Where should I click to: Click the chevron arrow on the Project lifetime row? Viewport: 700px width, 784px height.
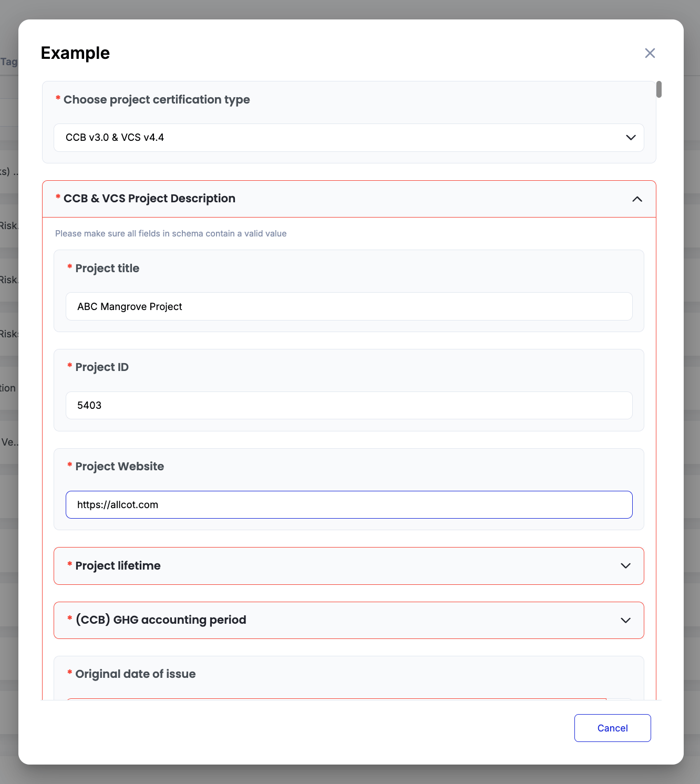pos(625,566)
